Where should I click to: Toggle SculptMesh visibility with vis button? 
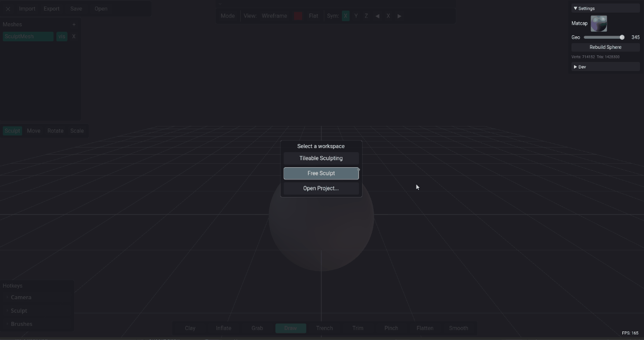[61, 36]
